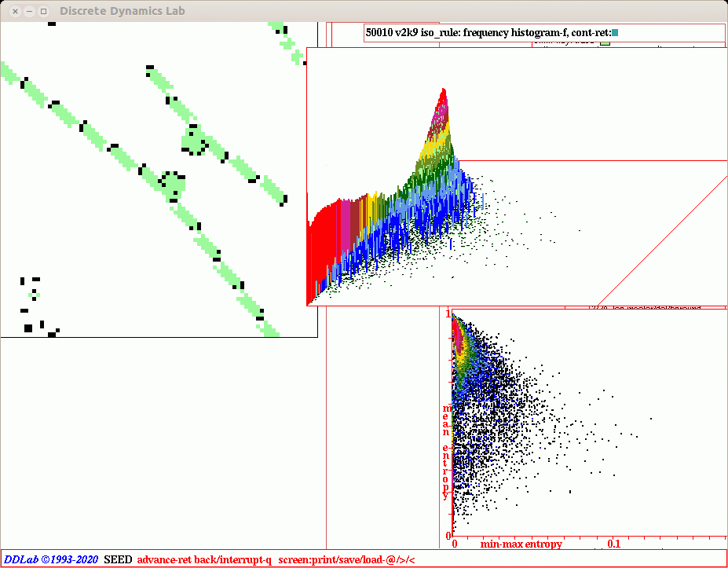Click the light green swatch below the prompt
Image resolution: width=728 pixels, height=568 pixels.
605,44
